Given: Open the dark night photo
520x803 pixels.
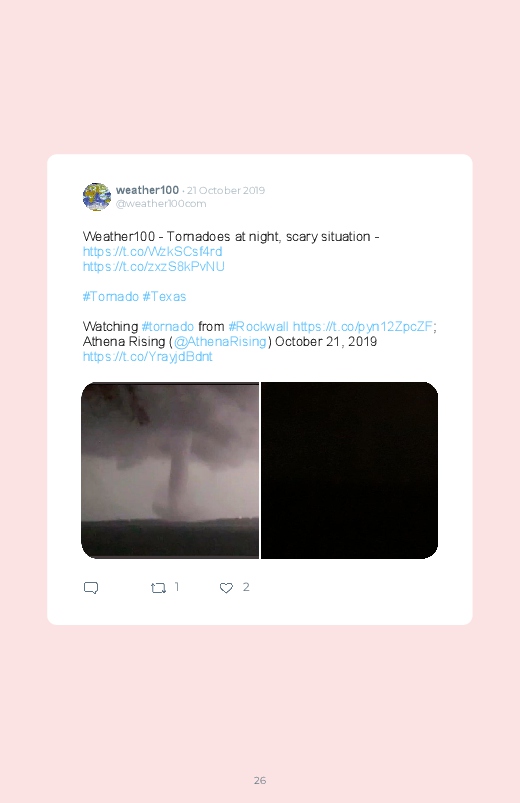Looking at the screenshot, I should point(349,470).
